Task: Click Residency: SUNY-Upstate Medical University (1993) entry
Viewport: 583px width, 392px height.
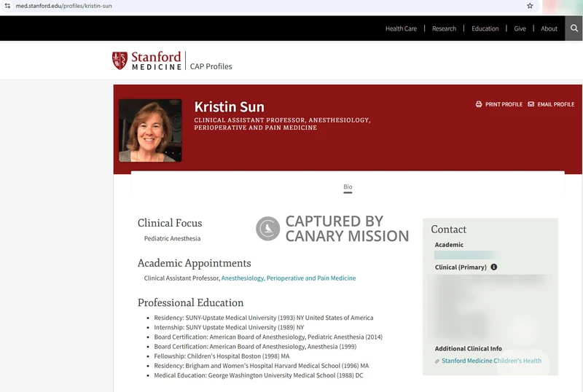Action: [x=264, y=318]
